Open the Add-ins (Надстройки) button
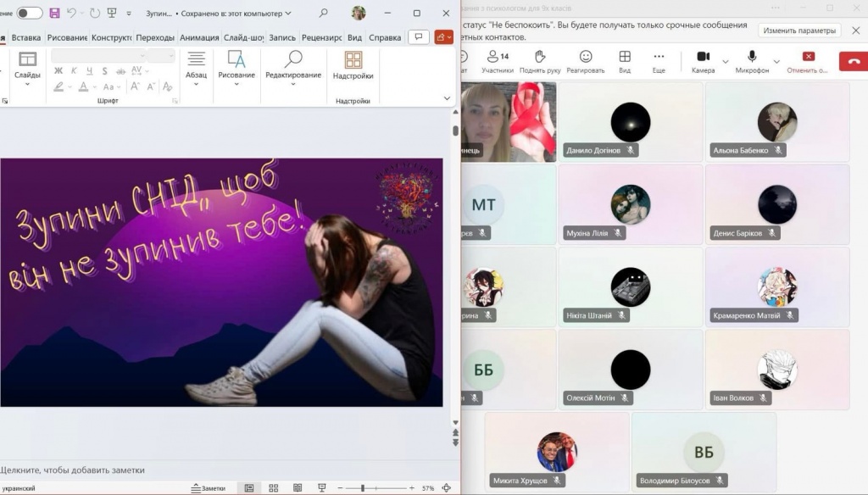The height and width of the screenshot is (495, 868). coord(353,66)
